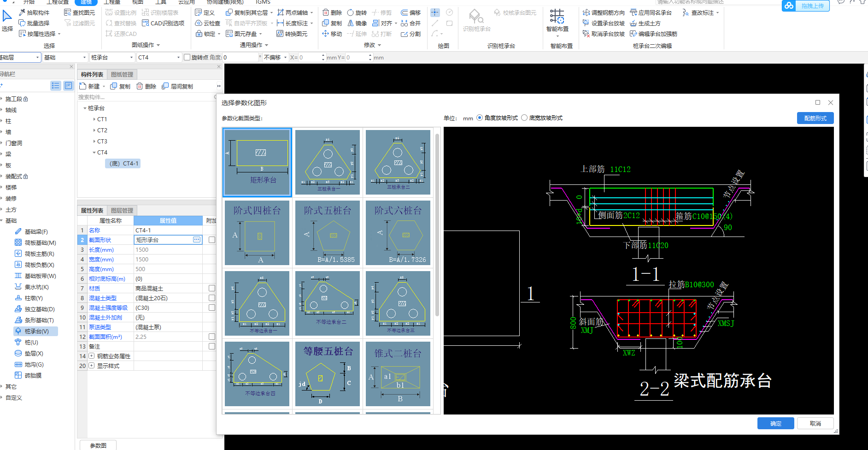Viewport: 868px width, 450px height.
Task: Switch to 图纸管理 tab
Action: [122, 74]
